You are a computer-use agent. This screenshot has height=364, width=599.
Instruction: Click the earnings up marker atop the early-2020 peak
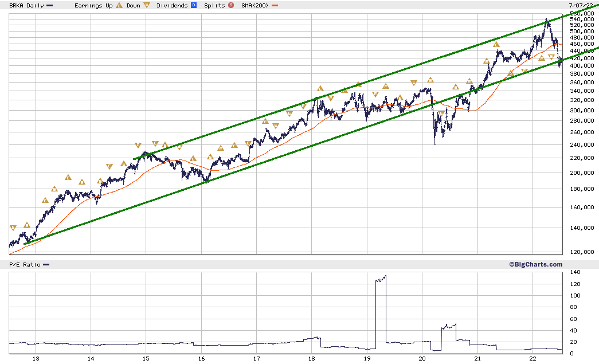point(430,80)
